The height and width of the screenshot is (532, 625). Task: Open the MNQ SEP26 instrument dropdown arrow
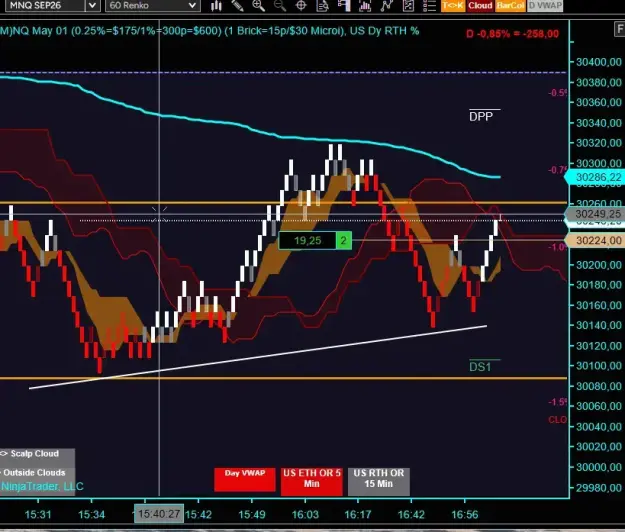92,6
